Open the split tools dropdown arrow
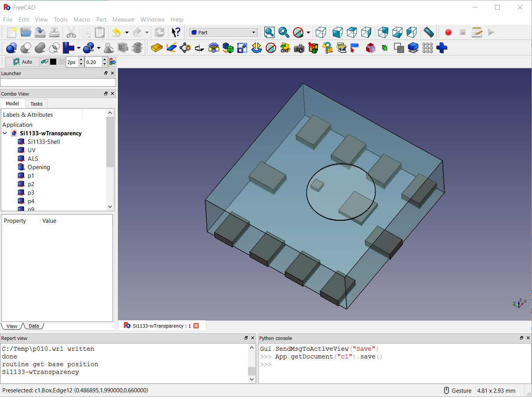 click(99, 48)
